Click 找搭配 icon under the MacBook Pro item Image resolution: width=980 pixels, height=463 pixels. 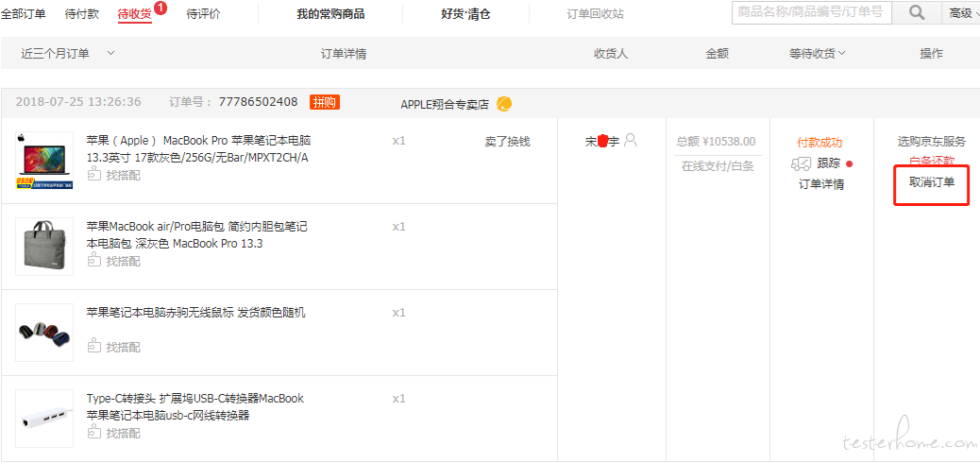(x=93, y=175)
